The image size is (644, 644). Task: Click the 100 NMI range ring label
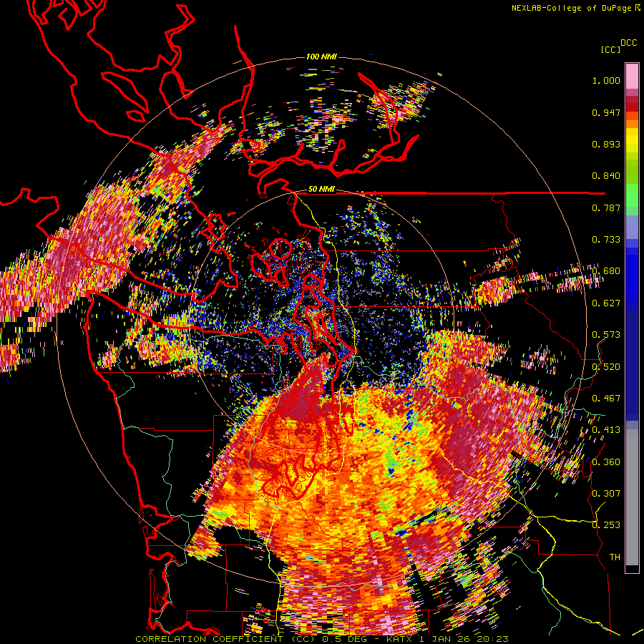click(x=321, y=57)
